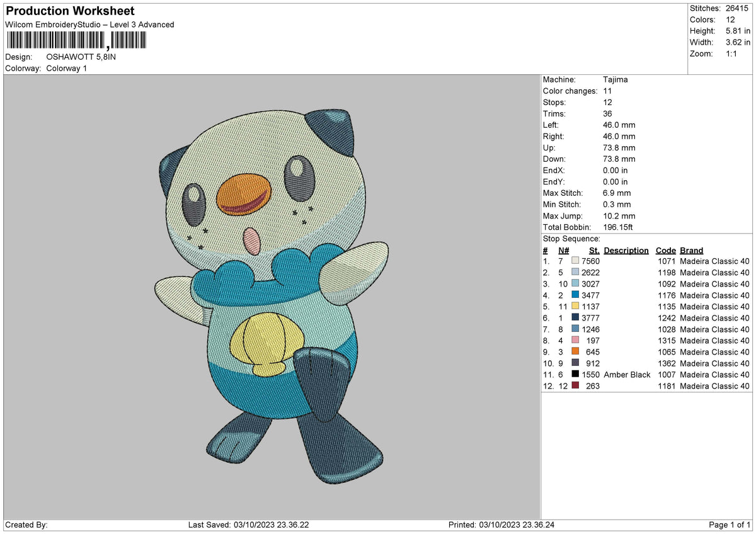Select the dark red swatch for code 1181
This screenshot has height=534, width=756.
pos(575,386)
